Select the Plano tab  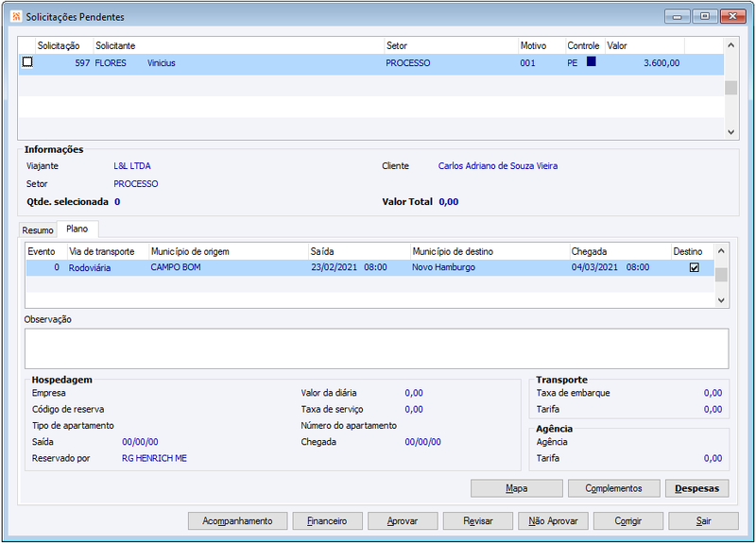(77, 229)
